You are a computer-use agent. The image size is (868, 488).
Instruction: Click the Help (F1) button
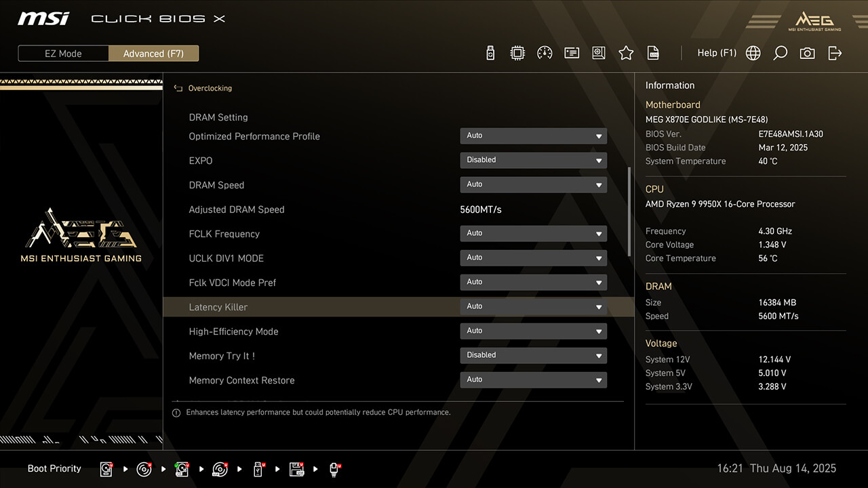coord(716,53)
